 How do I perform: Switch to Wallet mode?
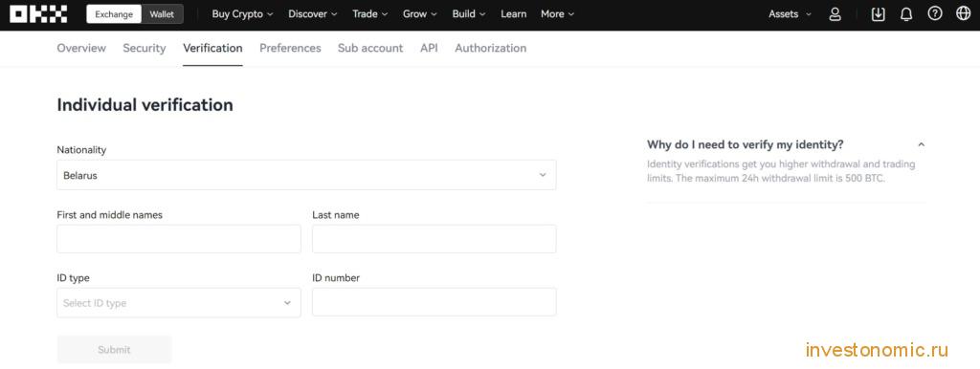click(x=162, y=14)
